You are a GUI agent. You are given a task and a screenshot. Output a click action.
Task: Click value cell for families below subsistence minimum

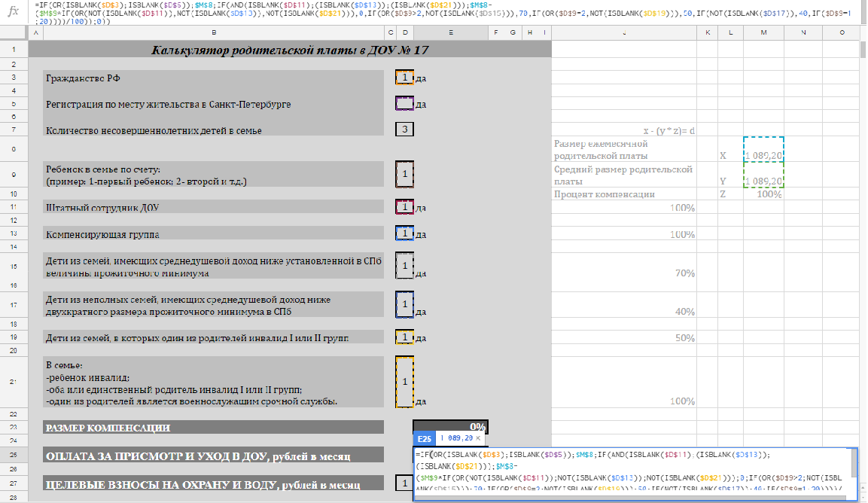click(x=405, y=266)
